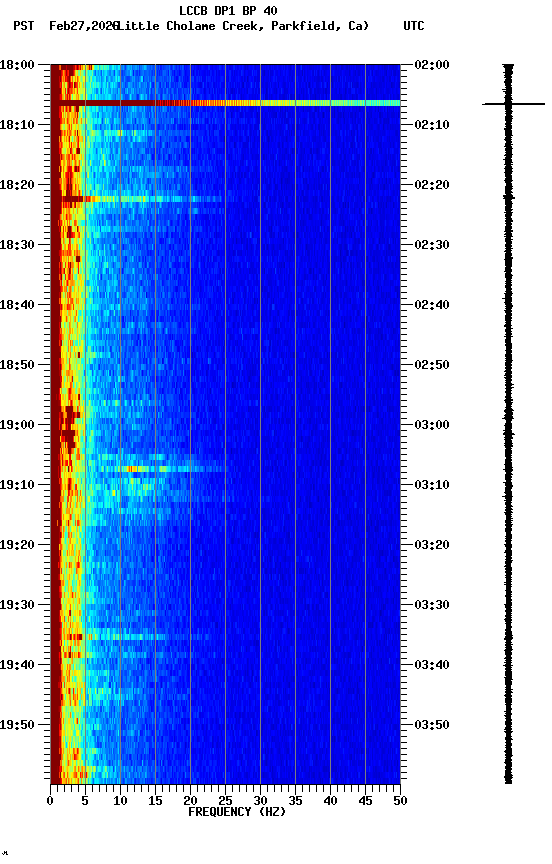
Task: Click the 02:10 UTC time label
Action: (x=432, y=125)
